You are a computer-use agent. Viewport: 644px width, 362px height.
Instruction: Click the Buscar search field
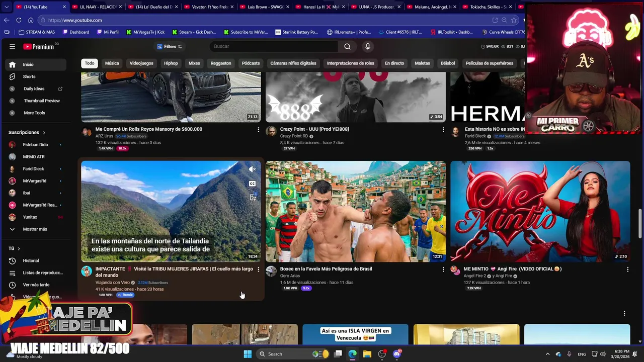click(274, 46)
